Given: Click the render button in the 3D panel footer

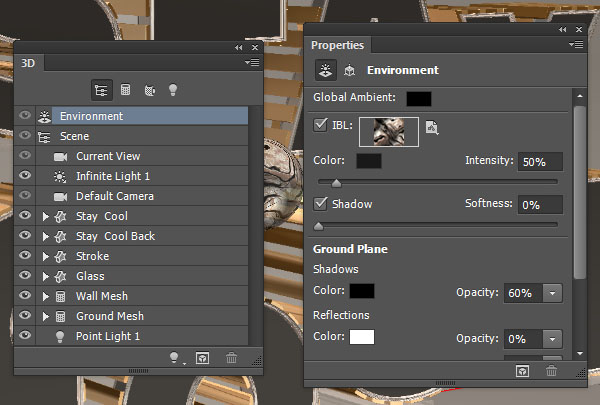Looking at the screenshot, I should click(x=202, y=358).
